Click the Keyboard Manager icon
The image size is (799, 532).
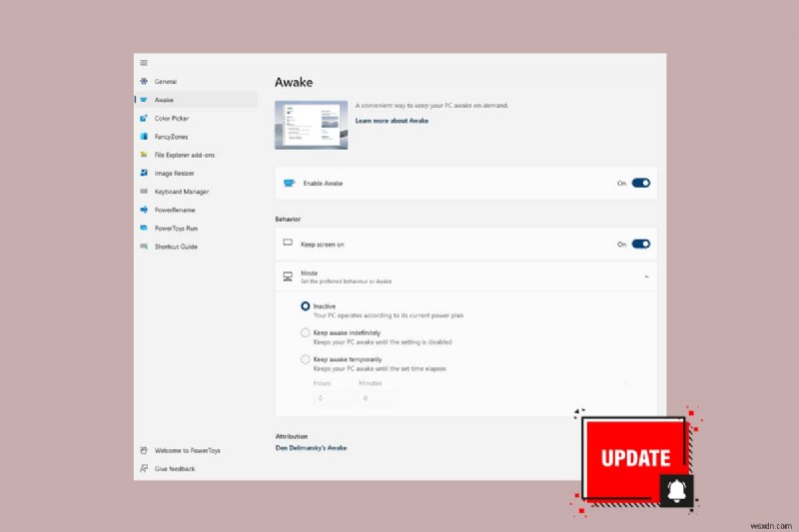click(x=144, y=192)
